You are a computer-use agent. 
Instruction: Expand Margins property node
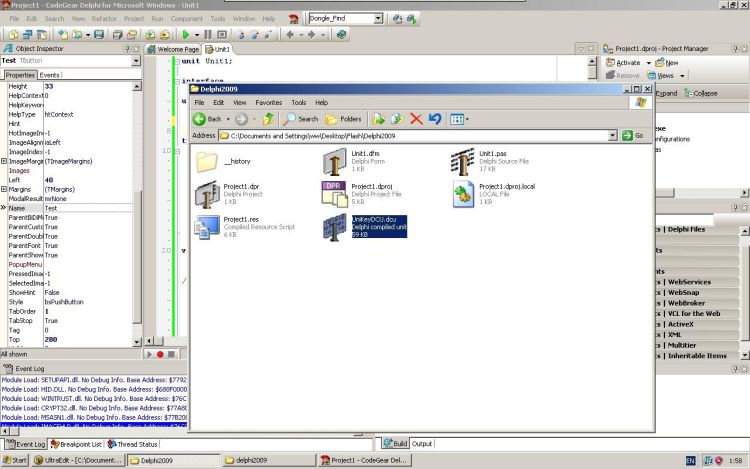(x=4, y=189)
